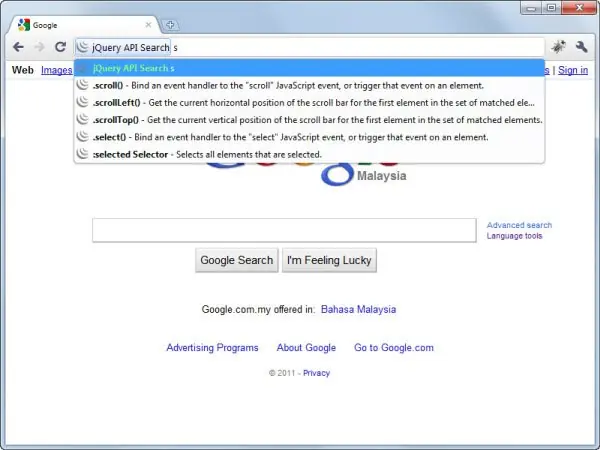Open the Advertising Programs link
The height and width of the screenshot is (450, 600).
click(212, 347)
